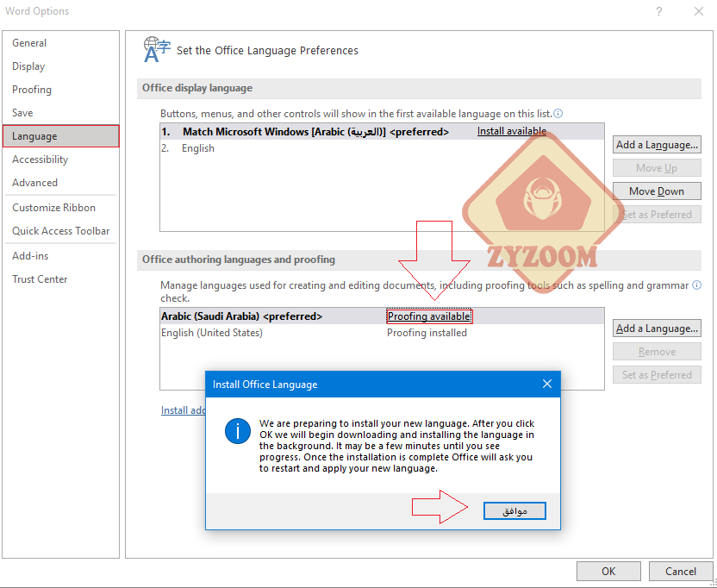Click the Install available link
This screenshot has width=717, height=588.
tap(512, 131)
